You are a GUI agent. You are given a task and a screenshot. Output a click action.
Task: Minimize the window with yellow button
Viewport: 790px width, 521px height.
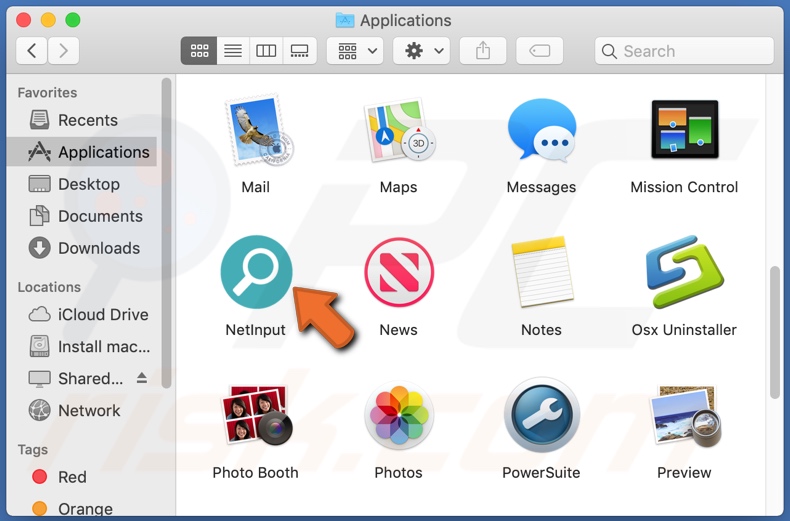[x=48, y=20]
